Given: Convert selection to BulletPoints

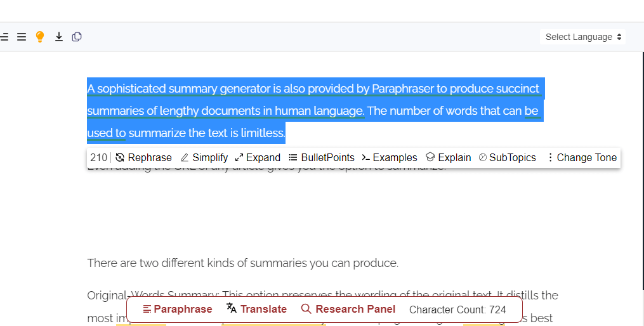Looking at the screenshot, I should pyautogui.click(x=322, y=158).
